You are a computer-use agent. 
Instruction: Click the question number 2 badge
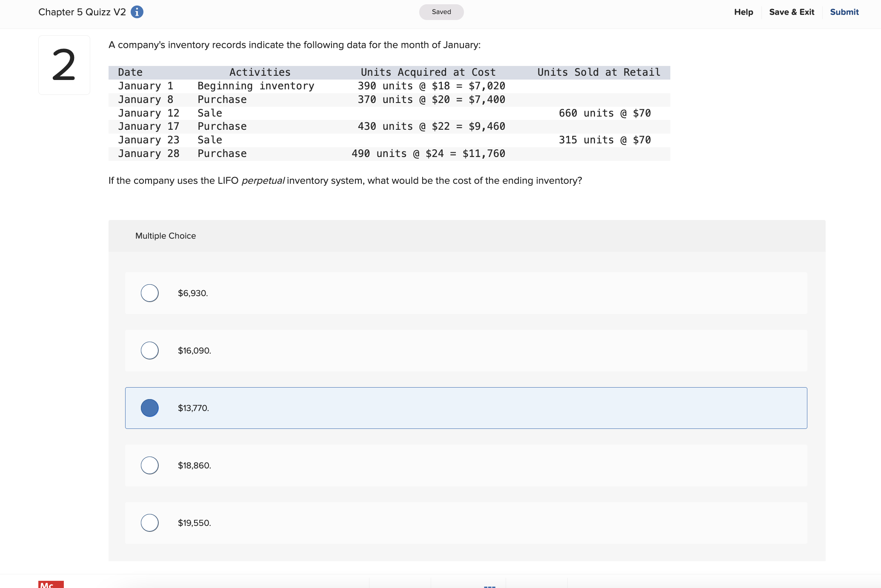coord(64,65)
